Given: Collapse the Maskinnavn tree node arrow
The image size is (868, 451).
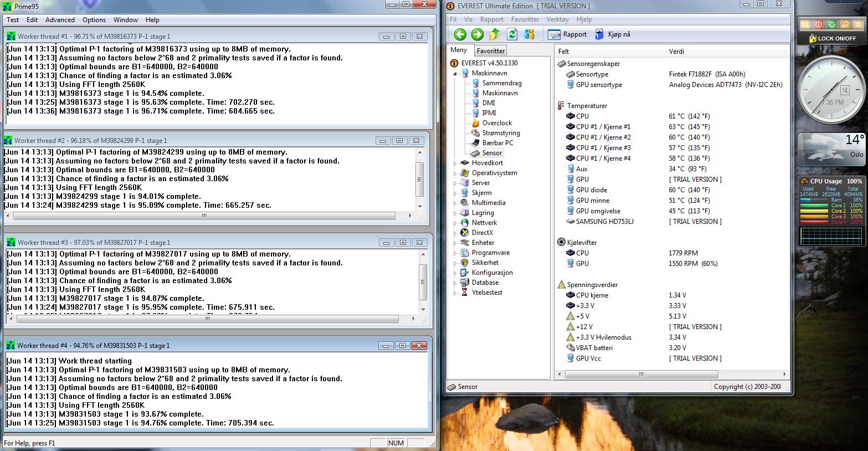Looking at the screenshot, I should coord(455,73).
